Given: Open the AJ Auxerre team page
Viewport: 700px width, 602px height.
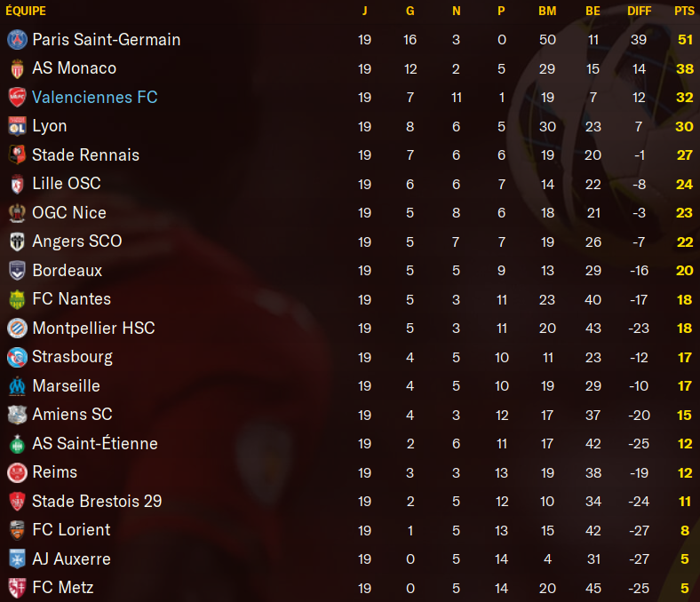Looking at the screenshot, I should (71, 558).
